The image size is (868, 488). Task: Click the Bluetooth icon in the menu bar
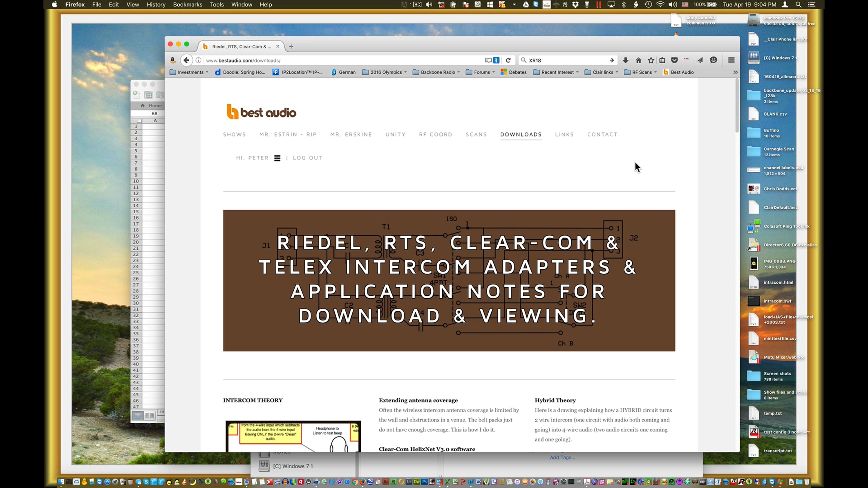[x=624, y=5]
